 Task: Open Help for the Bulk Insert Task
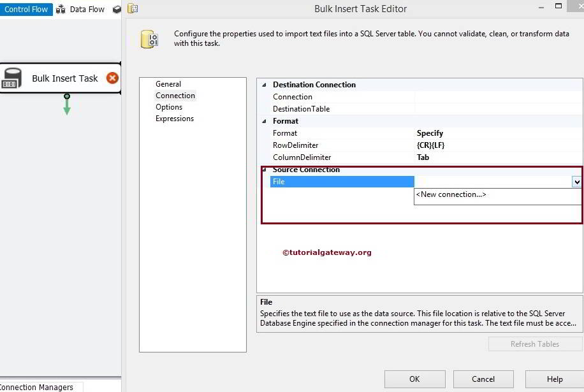tap(552, 379)
